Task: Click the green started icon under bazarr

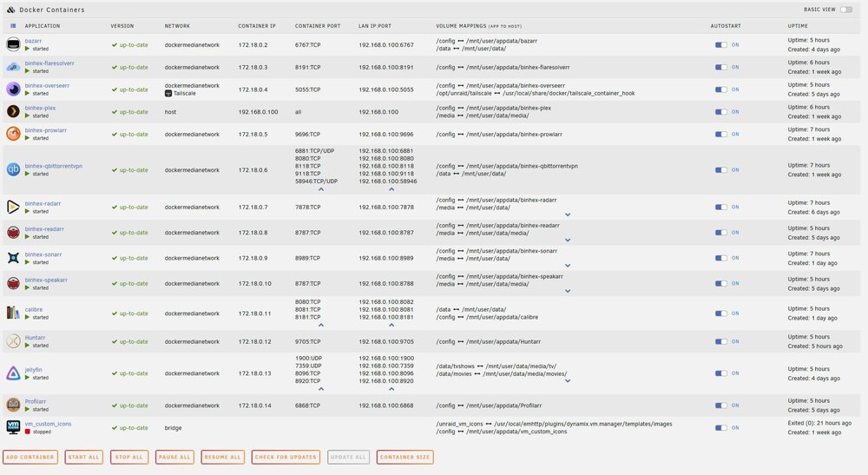Action: tap(27, 49)
